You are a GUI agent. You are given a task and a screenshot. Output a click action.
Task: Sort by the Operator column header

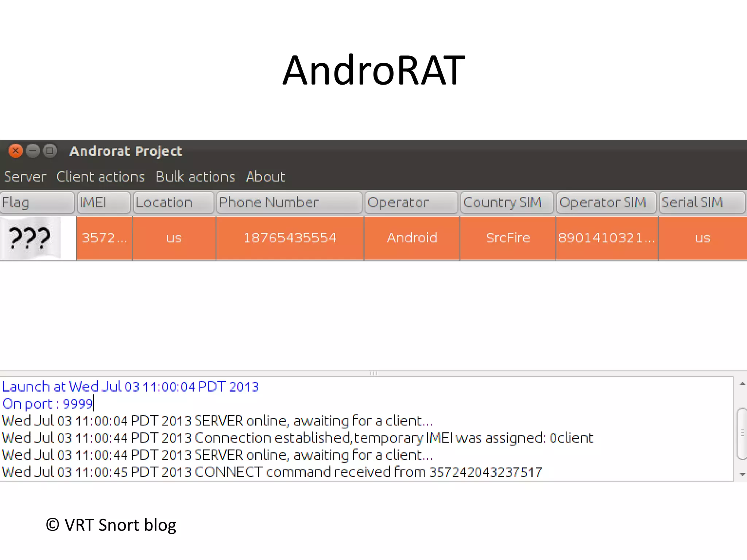click(411, 202)
